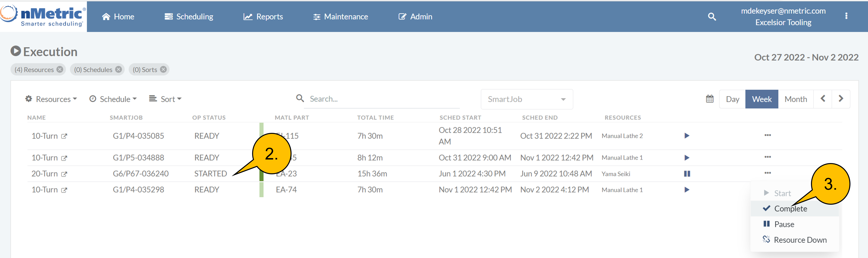Click the calendar date picker icon
The width and height of the screenshot is (868, 258).
click(x=710, y=99)
